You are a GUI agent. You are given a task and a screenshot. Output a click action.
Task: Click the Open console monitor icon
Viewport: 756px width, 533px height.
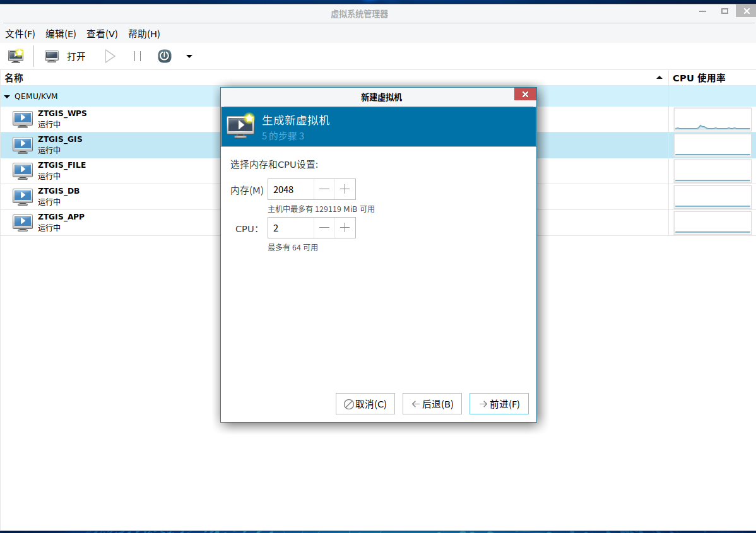tap(52, 56)
